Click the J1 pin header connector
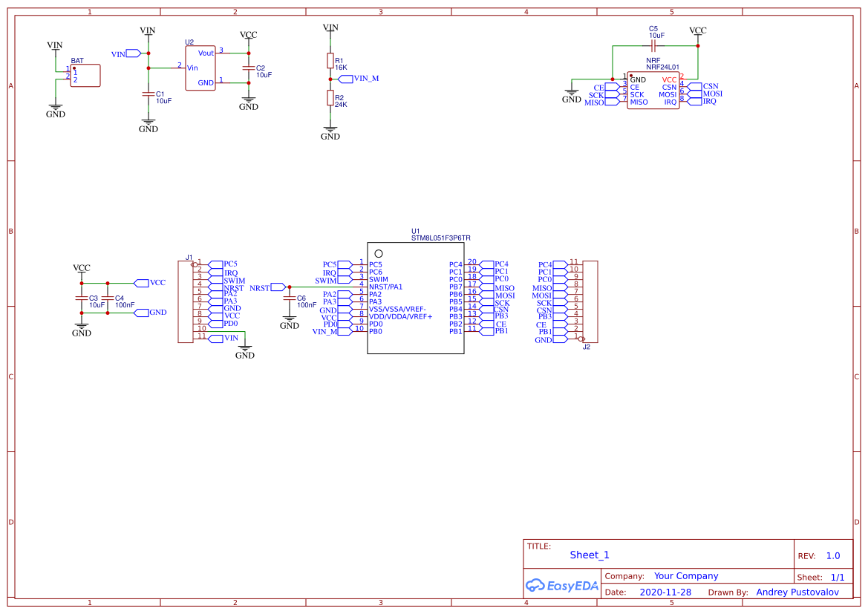Viewport: 868px width, 614px height. 186,301
